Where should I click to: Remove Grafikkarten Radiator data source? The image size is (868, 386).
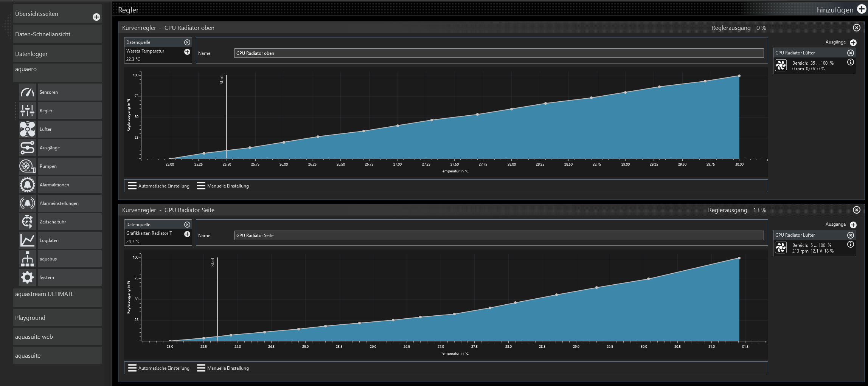(187, 225)
